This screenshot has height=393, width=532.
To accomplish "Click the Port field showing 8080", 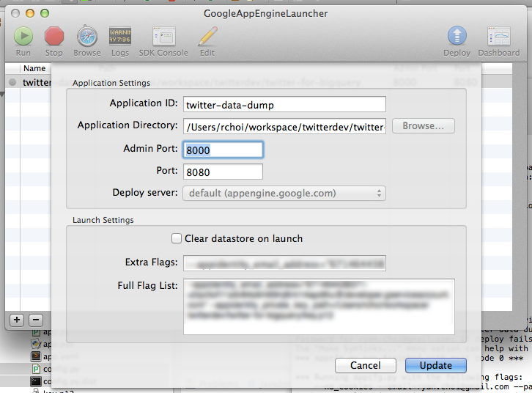I will (x=223, y=172).
